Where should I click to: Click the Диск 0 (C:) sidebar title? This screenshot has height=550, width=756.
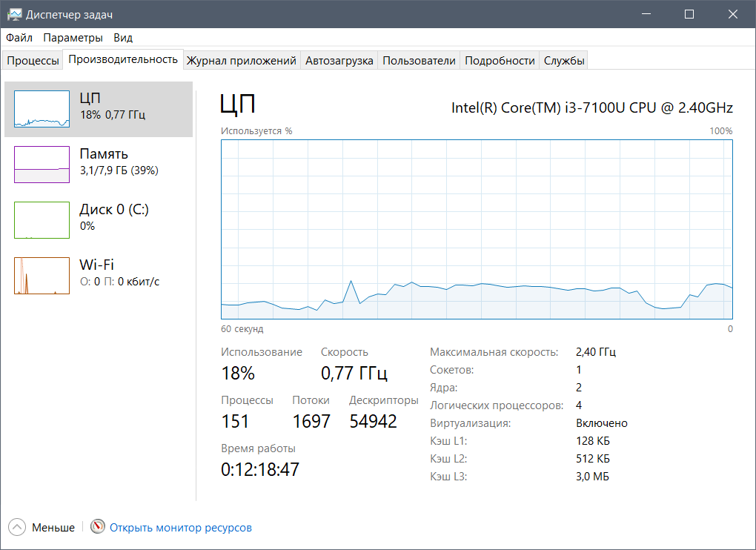click(114, 209)
